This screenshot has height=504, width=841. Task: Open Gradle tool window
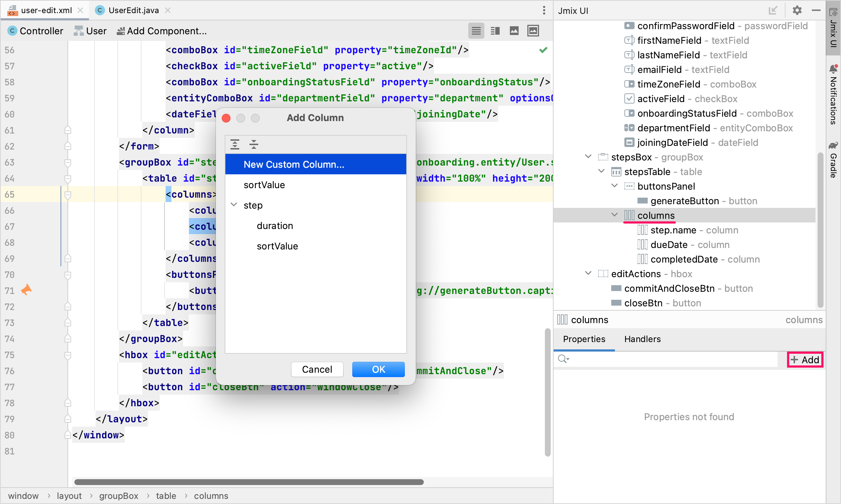click(x=834, y=160)
